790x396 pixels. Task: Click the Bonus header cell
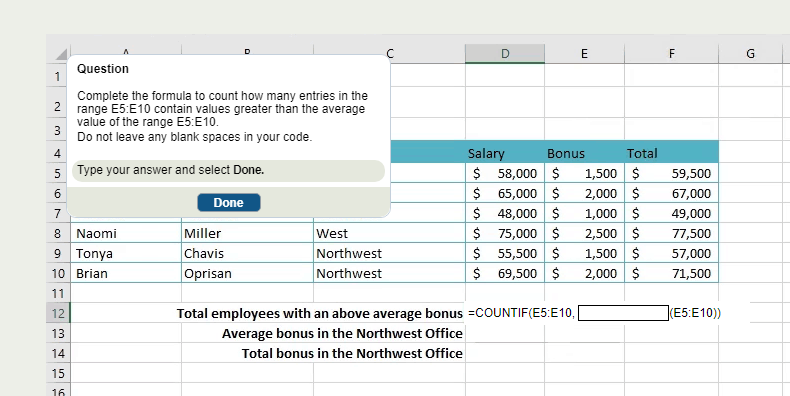pos(584,153)
